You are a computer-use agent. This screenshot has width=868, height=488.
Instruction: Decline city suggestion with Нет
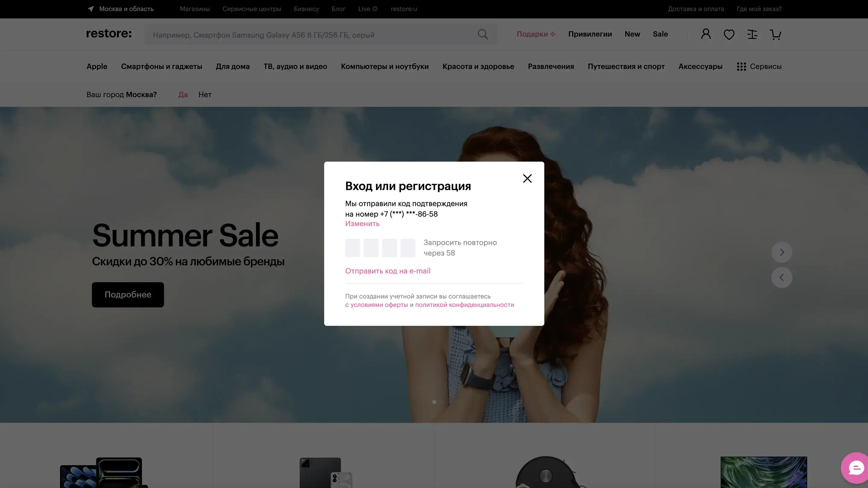pos(205,95)
